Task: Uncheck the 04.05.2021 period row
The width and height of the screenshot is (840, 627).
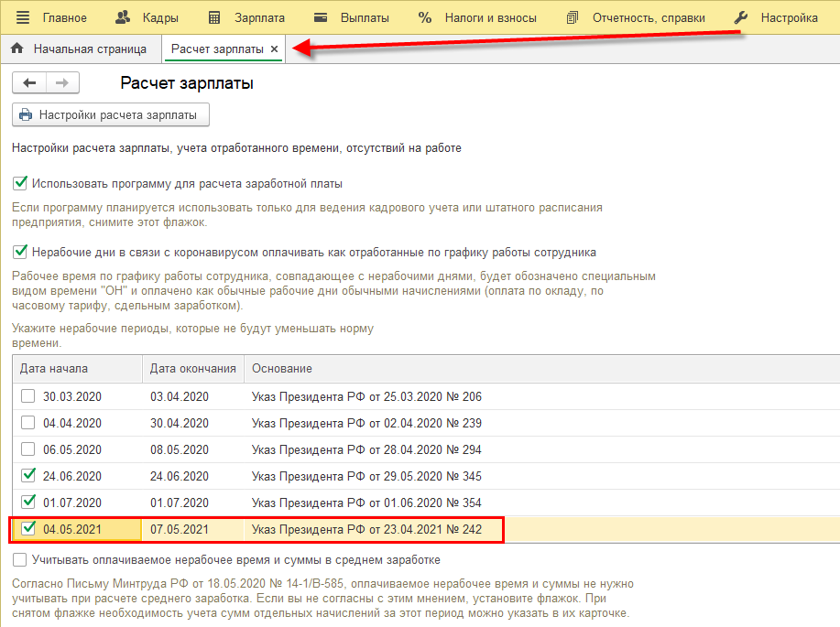Action: click(x=28, y=528)
